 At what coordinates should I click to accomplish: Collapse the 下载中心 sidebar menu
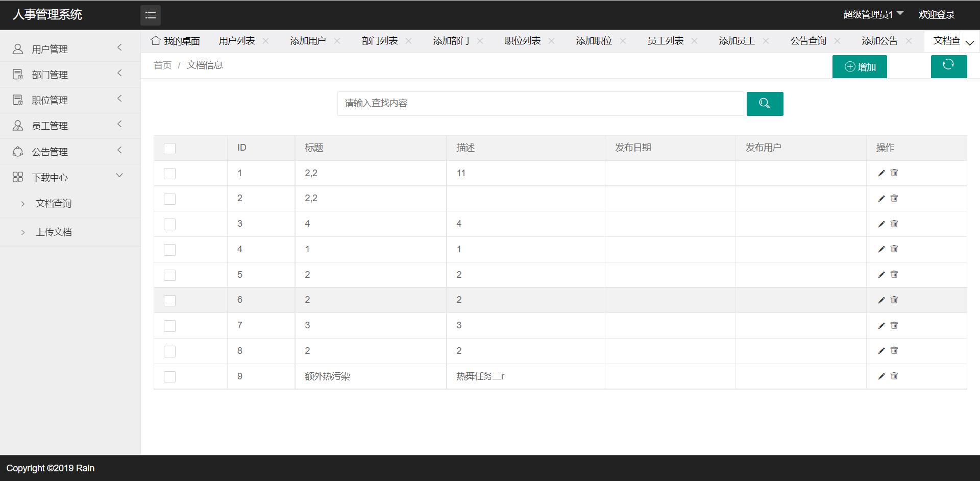click(x=70, y=177)
